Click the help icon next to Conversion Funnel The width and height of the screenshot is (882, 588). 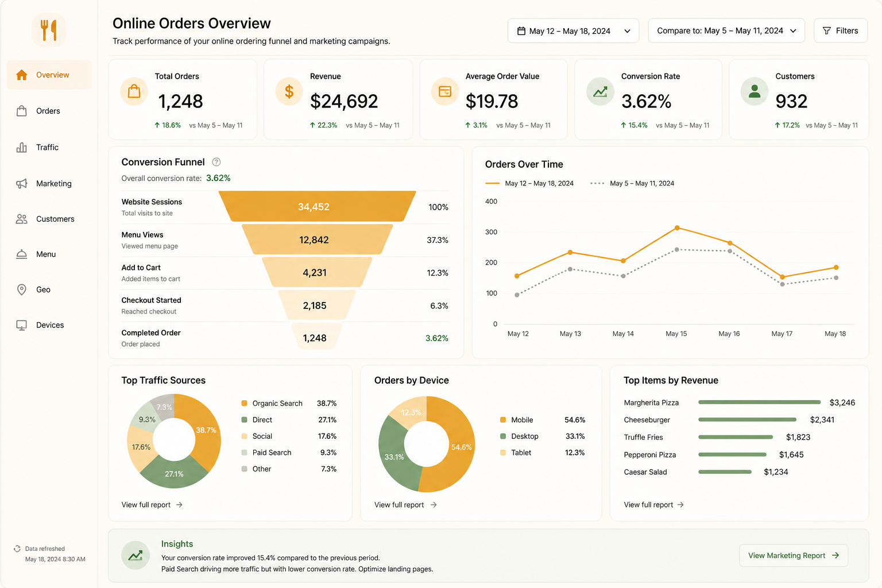pyautogui.click(x=216, y=162)
